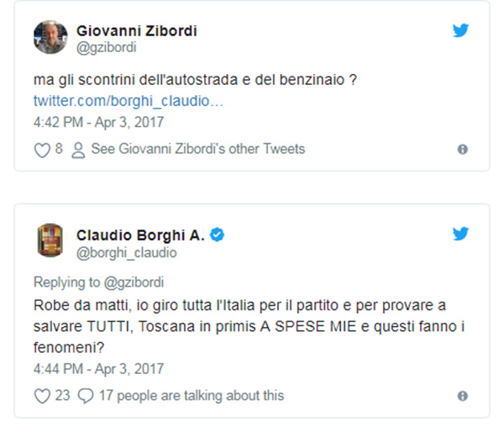Open the @gzibordi handle under Zibordi's name

pyautogui.click(x=106, y=48)
